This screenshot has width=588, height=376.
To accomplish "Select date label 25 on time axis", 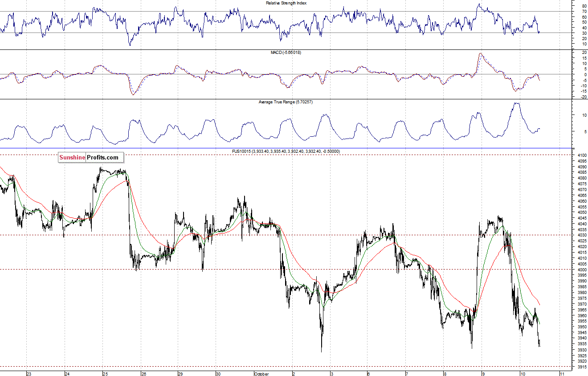I will pos(105,374).
